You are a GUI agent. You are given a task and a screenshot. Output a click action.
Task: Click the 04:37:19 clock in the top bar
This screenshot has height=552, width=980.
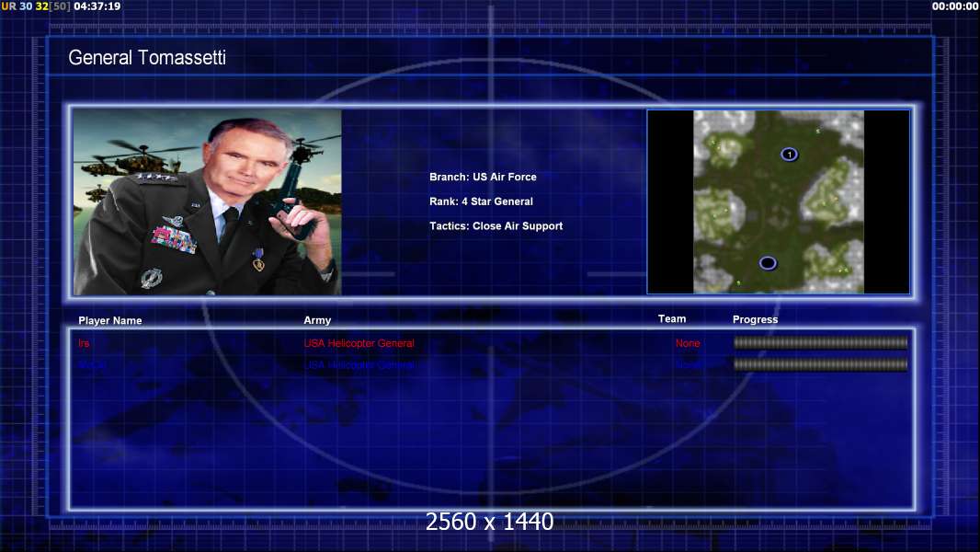point(97,6)
